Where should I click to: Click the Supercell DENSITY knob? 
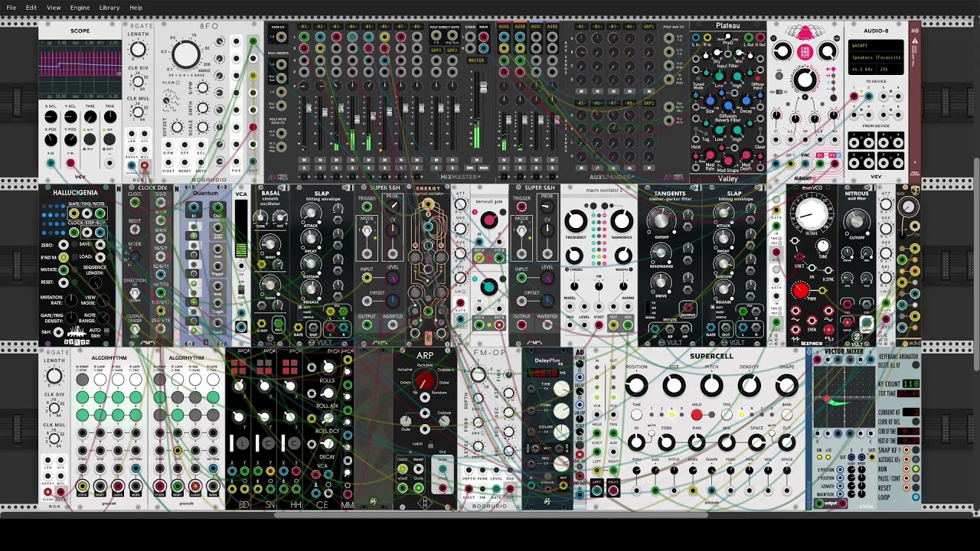point(749,386)
